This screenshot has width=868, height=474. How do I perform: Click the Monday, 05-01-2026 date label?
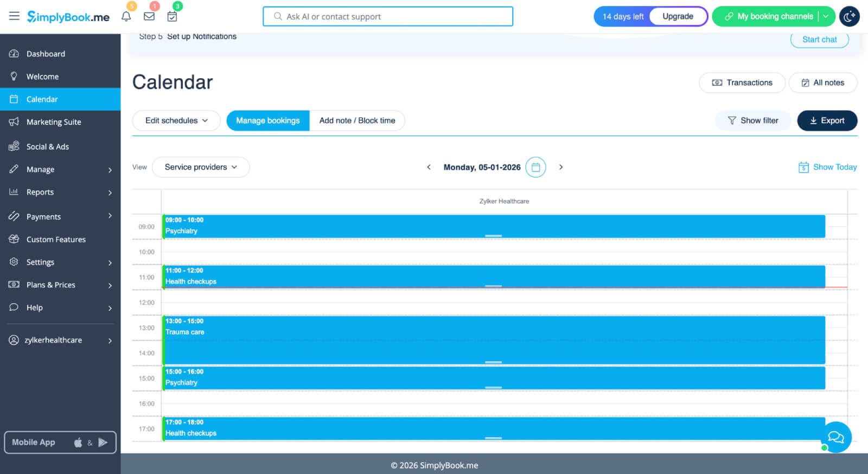482,167
